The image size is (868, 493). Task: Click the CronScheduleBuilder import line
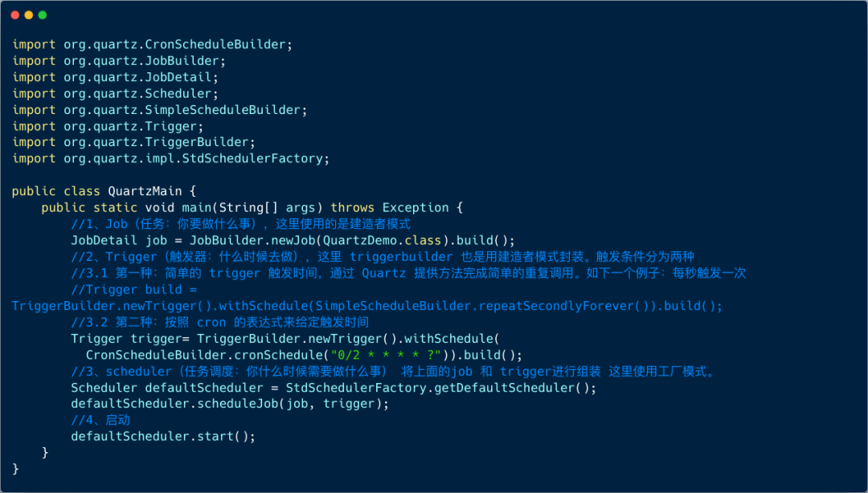click(152, 44)
